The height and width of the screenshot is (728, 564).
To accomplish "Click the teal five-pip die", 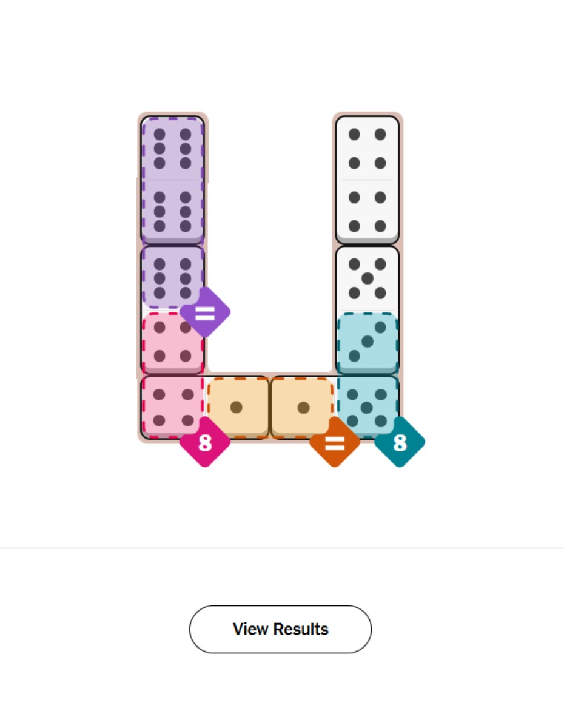I will coord(367,405).
